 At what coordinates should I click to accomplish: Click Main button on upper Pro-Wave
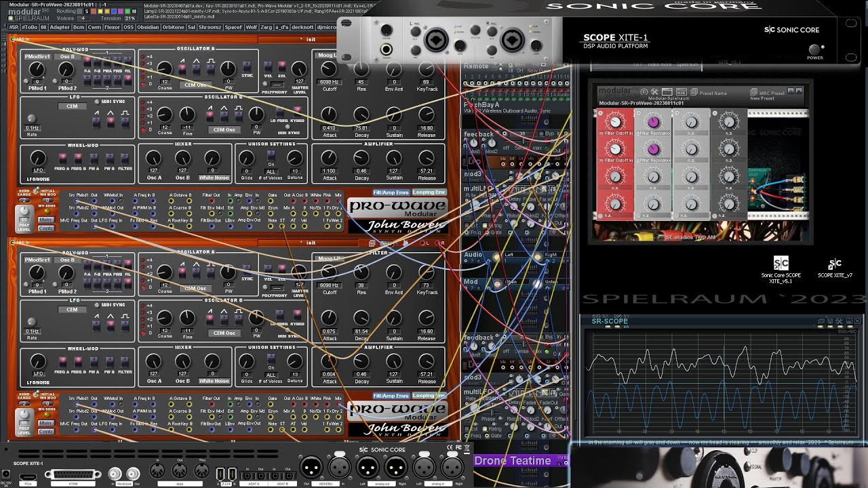(45, 220)
